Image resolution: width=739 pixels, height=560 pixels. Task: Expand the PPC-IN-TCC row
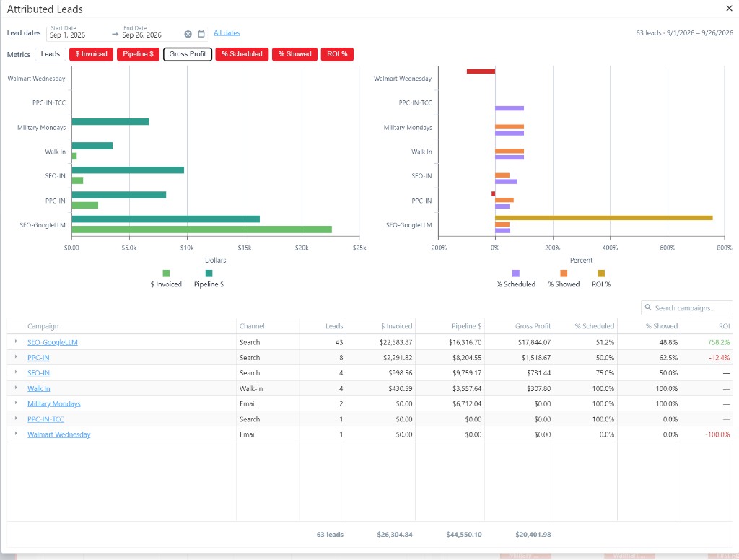point(16,418)
